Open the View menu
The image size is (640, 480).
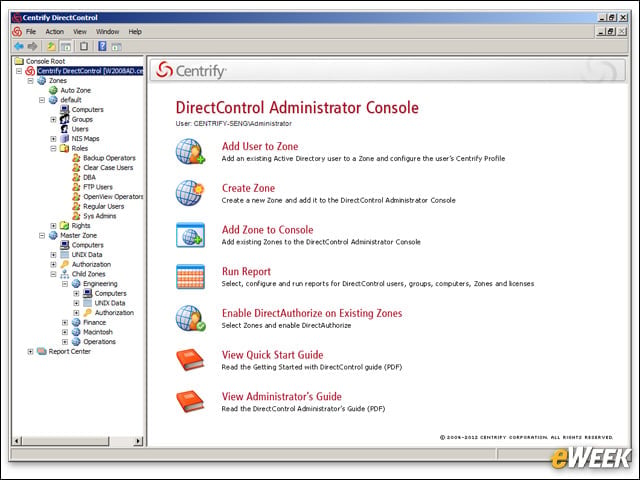tap(80, 31)
